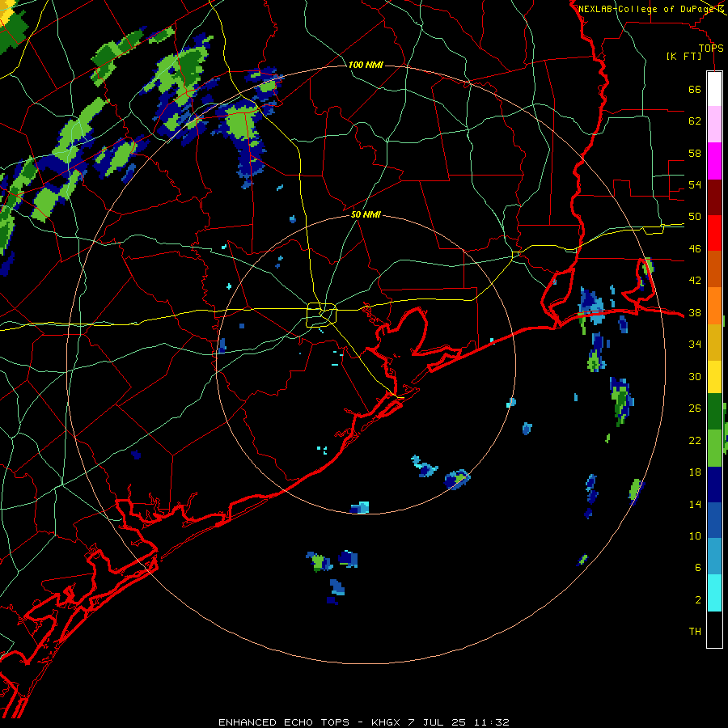Click the '100 NMI' range ring label
728x728 pixels.
[x=366, y=65]
